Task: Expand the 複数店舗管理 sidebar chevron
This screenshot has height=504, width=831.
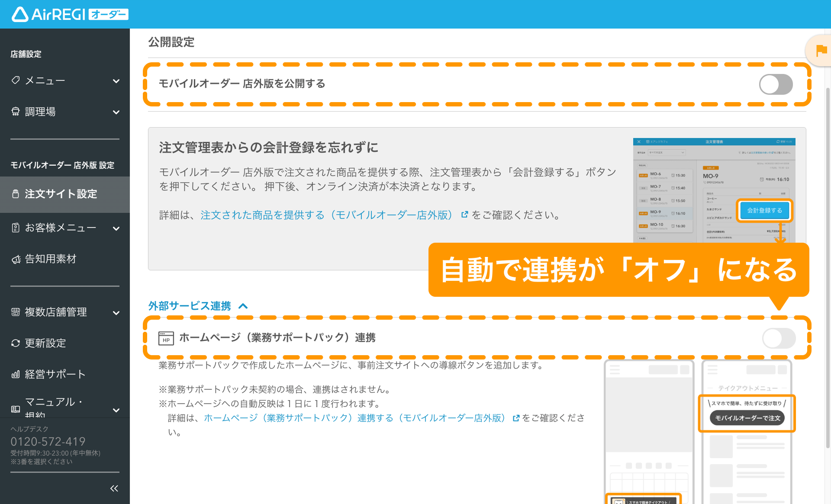Action: [x=116, y=313]
